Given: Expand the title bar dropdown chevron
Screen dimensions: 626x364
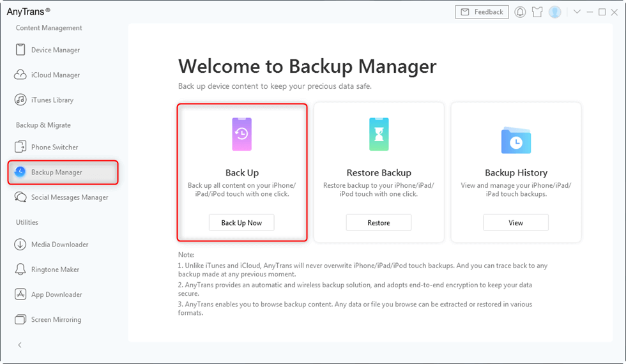Looking at the screenshot, I should [577, 12].
